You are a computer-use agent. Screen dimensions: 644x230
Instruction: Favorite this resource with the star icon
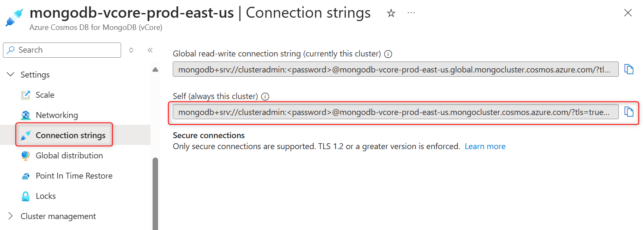(x=391, y=13)
